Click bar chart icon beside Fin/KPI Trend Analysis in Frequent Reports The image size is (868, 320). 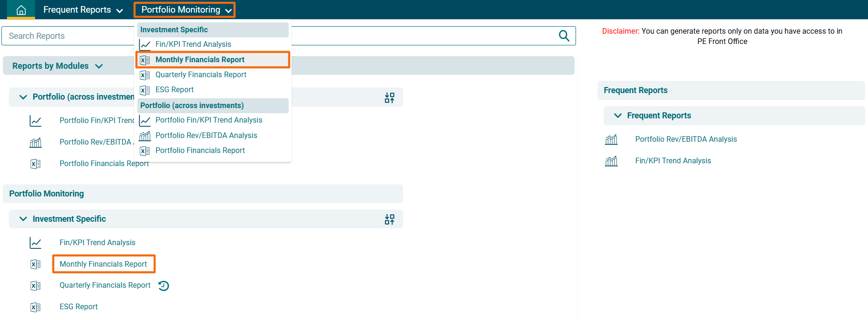click(611, 161)
